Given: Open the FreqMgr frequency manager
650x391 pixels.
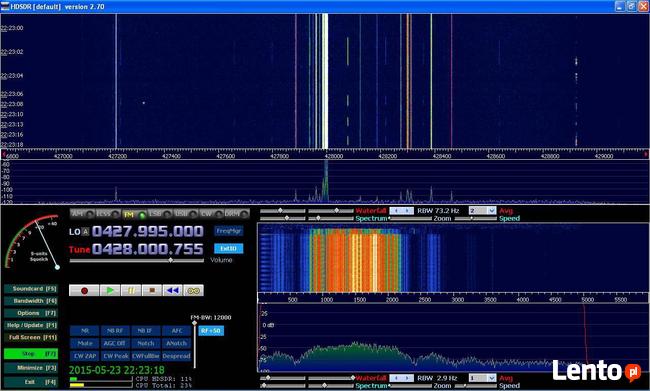Looking at the screenshot, I should pos(229,231).
